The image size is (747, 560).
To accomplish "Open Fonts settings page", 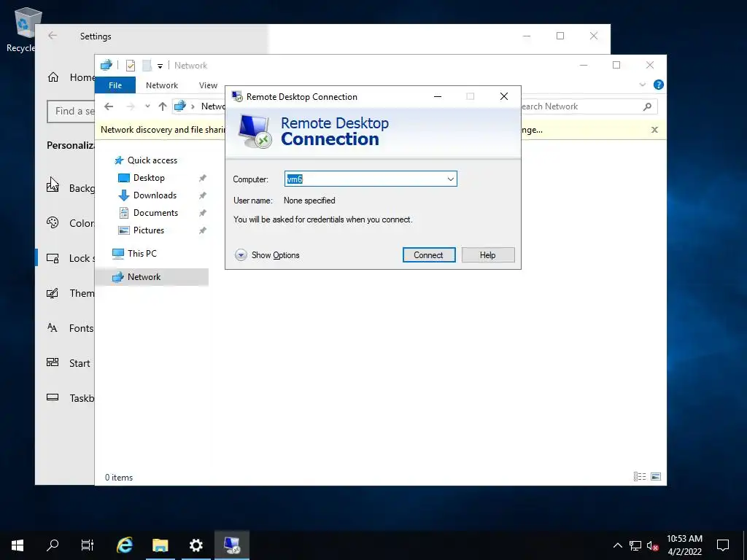I will (x=70, y=328).
